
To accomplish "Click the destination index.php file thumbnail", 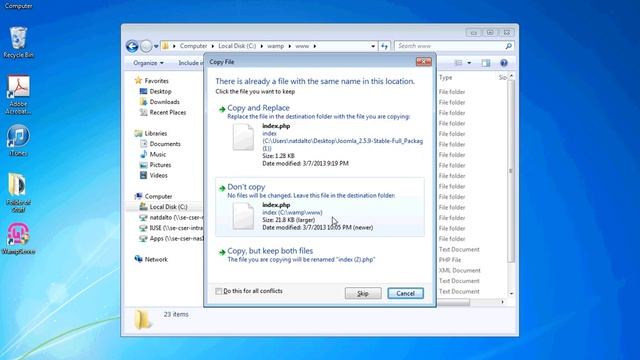I will tap(243, 216).
